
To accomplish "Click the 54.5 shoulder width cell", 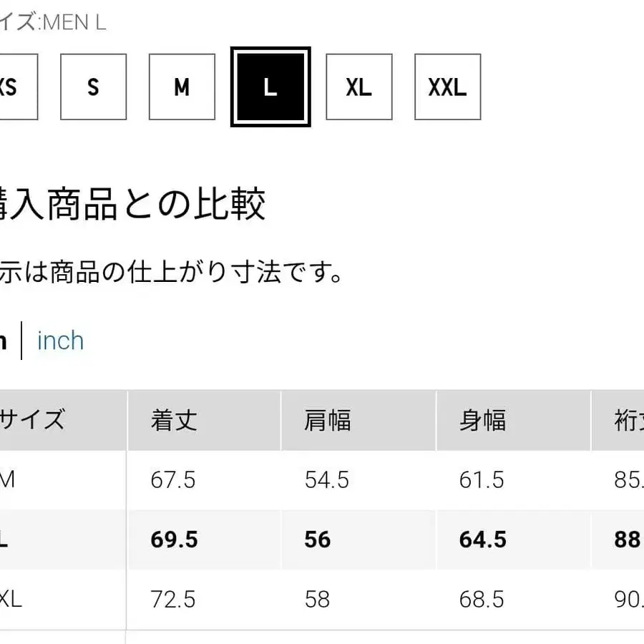I will 327,480.
